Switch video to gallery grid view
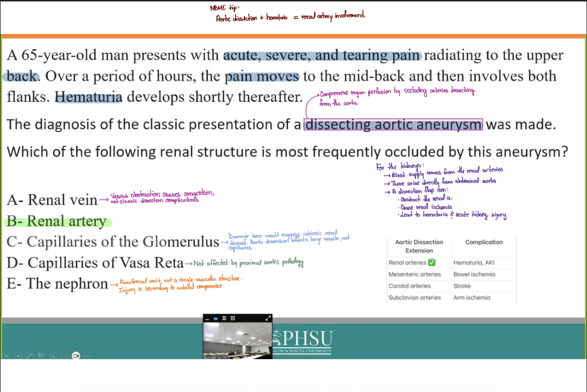 (x=232, y=318)
